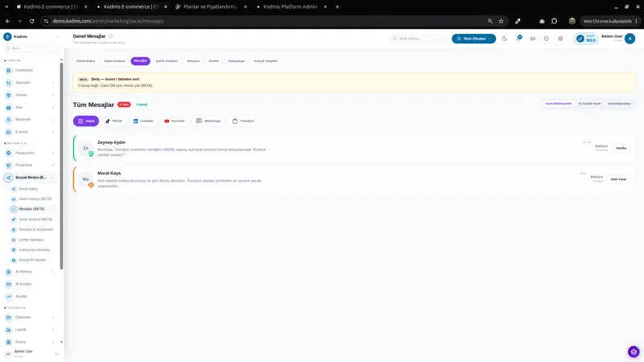Collapse the Sosyal Medya submenu
The image size is (644, 362).
click(53, 178)
